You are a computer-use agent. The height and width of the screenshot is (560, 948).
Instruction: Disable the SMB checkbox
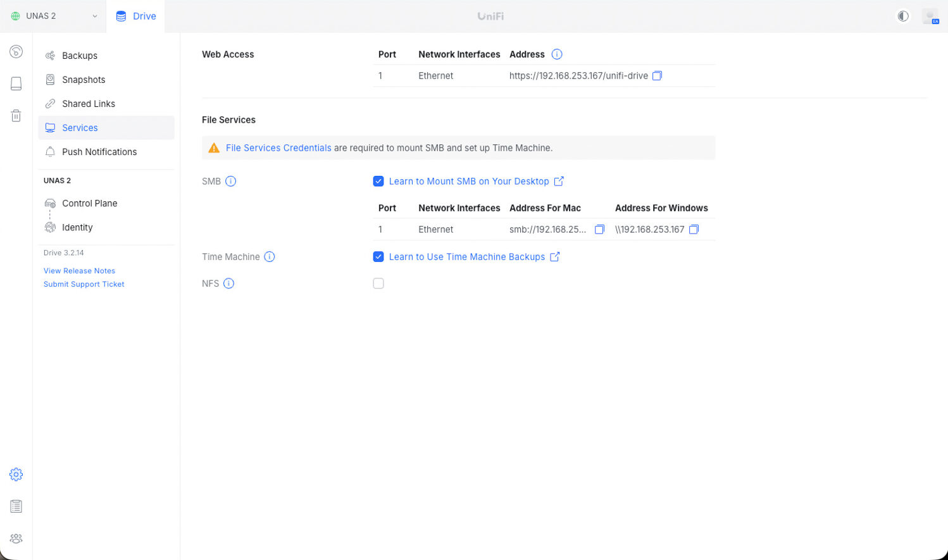click(378, 182)
